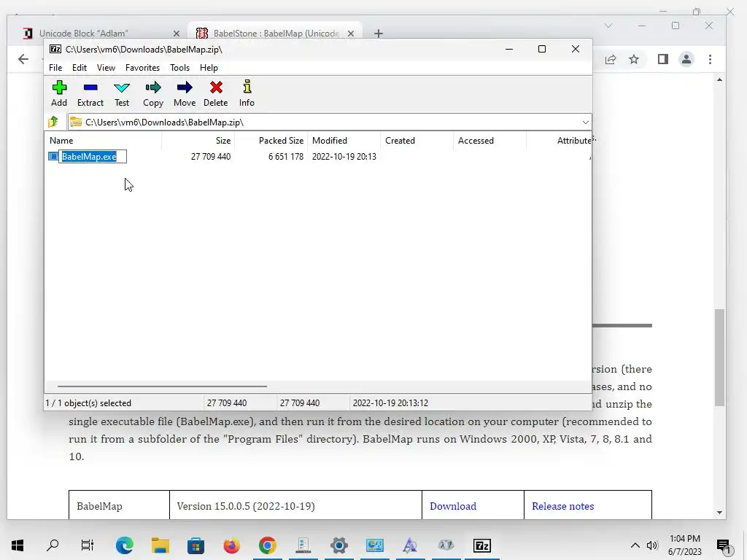Image resolution: width=747 pixels, height=560 pixels.
Task: Show hidden system tray icons
Action: coord(635,545)
